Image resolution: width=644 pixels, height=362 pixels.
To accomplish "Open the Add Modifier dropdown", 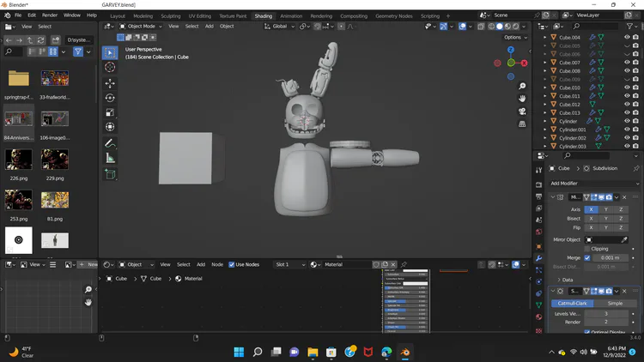I will [x=594, y=184].
